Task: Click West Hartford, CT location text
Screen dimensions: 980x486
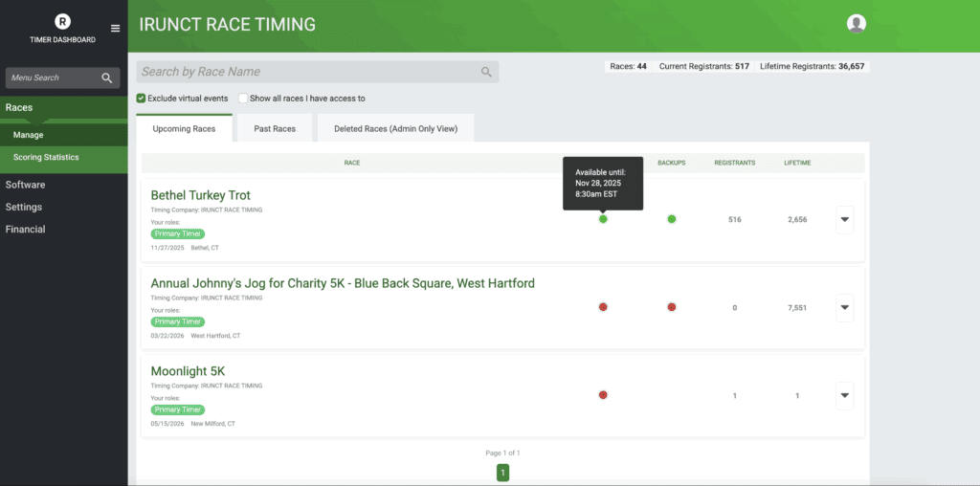Action: 215,336
